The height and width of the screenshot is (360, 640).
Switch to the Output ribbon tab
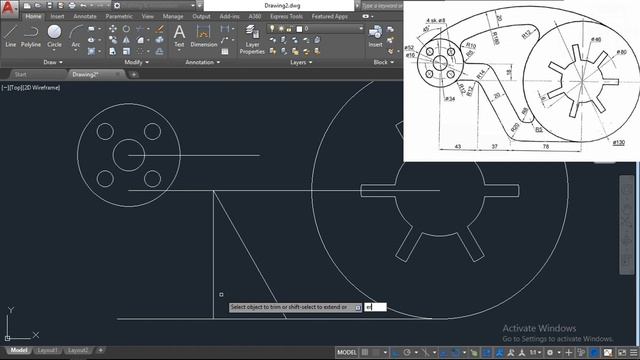pos(201,16)
